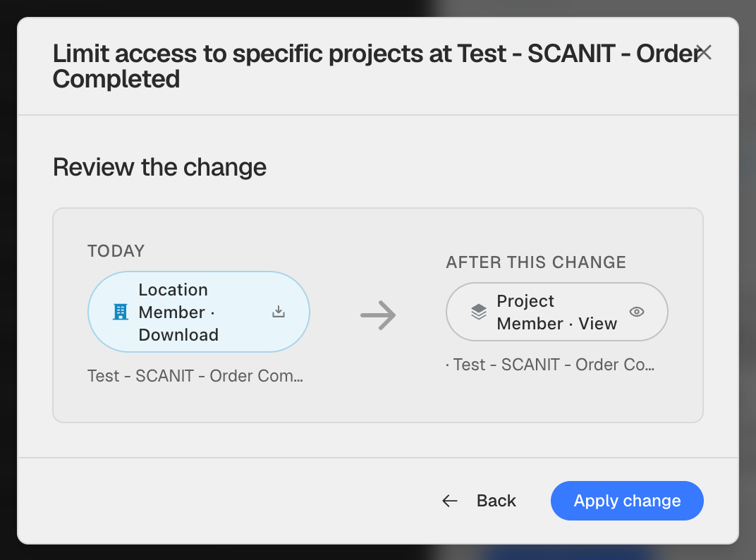Image resolution: width=756 pixels, height=560 pixels.
Task: Click the right arrow between the role pills
Action: coord(378,315)
